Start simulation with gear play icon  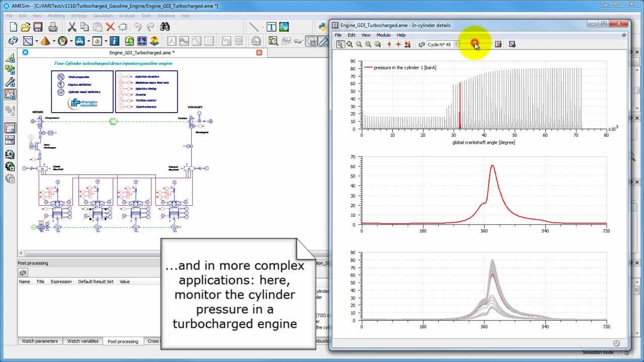[10, 166]
